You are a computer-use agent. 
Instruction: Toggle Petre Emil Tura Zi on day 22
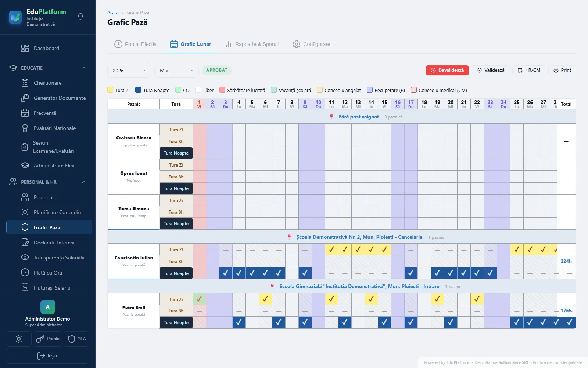(477, 299)
